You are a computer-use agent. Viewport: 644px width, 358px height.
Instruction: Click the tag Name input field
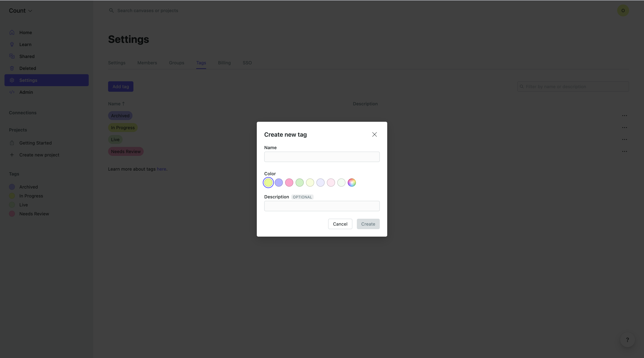tap(322, 157)
